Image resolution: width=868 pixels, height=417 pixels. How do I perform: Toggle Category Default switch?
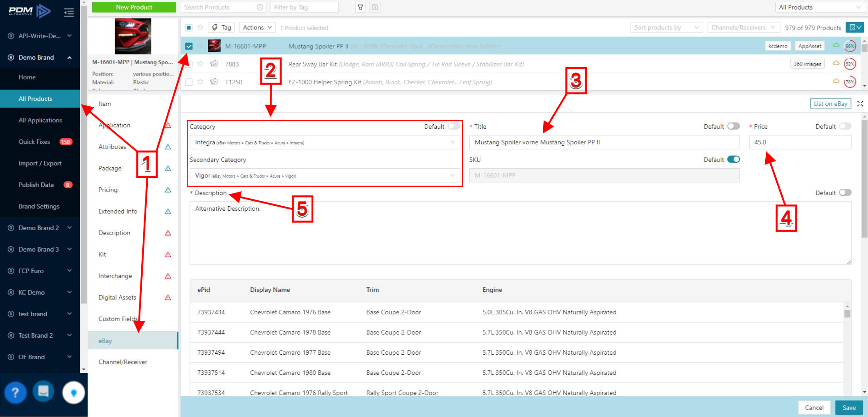coord(454,126)
